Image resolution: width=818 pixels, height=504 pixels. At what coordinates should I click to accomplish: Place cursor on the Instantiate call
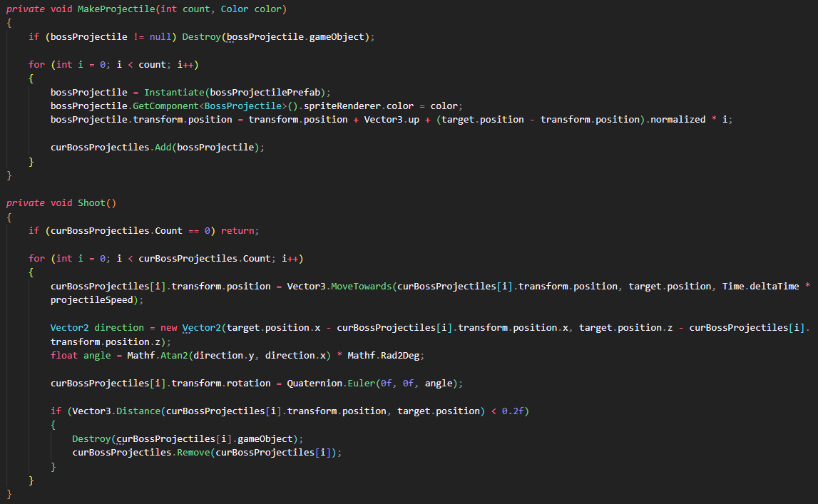pyautogui.click(x=174, y=92)
